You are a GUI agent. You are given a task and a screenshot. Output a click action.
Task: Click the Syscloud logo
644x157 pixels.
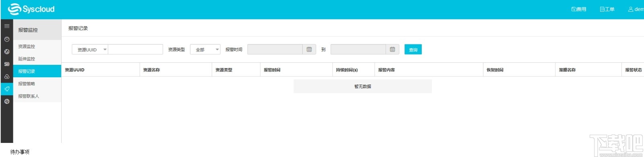31,9
